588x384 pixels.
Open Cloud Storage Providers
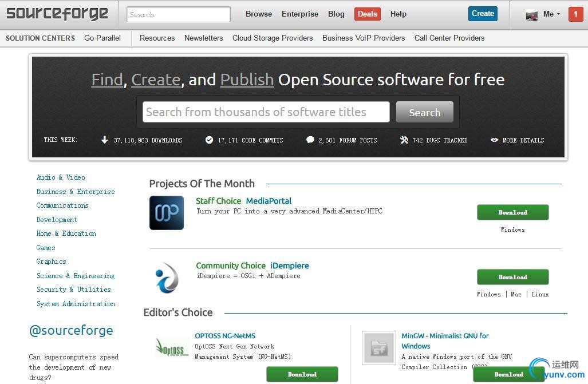273,38
